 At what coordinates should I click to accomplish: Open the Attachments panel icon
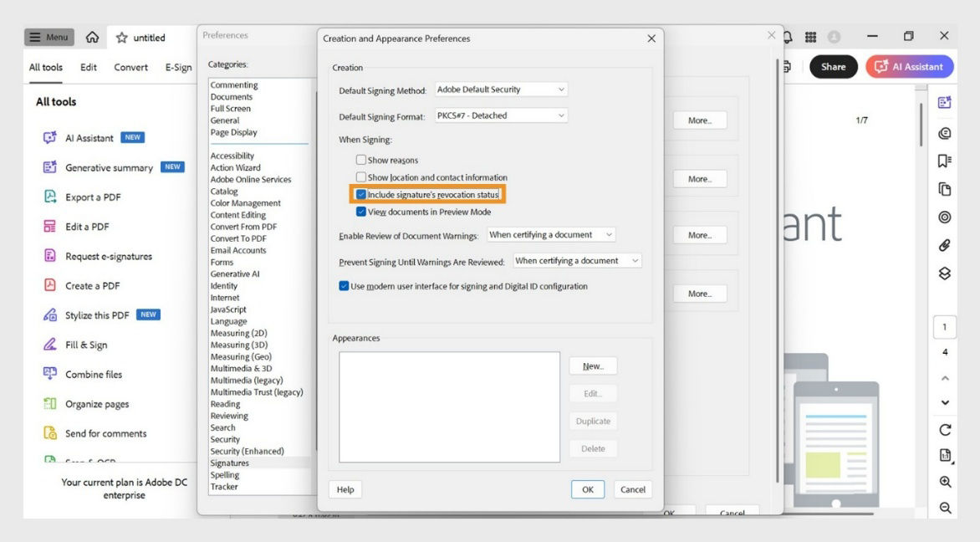(x=944, y=245)
